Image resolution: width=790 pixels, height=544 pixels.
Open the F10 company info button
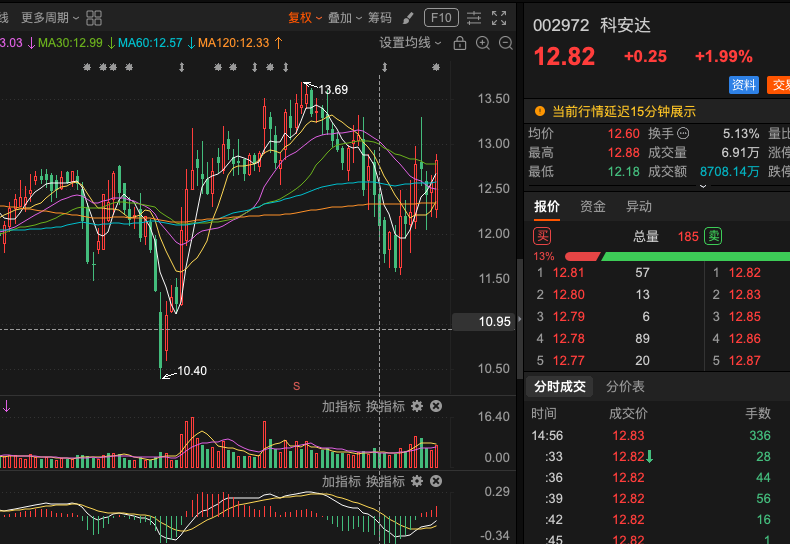click(441, 18)
